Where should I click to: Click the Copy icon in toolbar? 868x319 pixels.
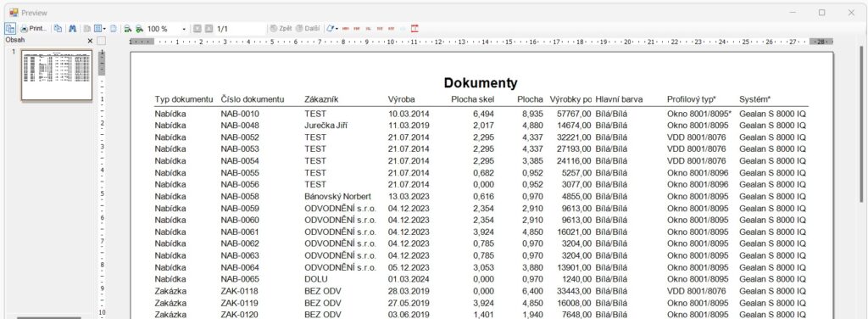tap(58, 28)
